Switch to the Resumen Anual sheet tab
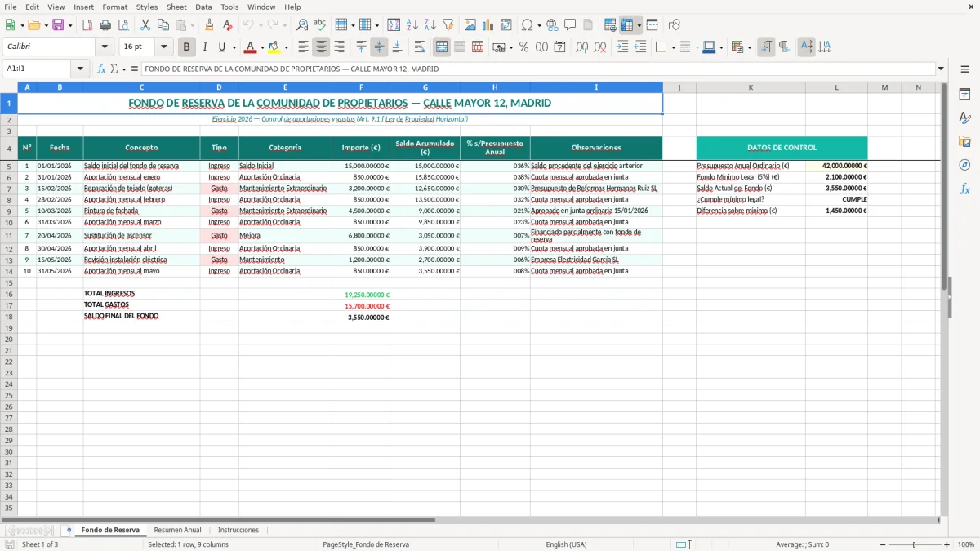980x551 pixels. point(177,530)
